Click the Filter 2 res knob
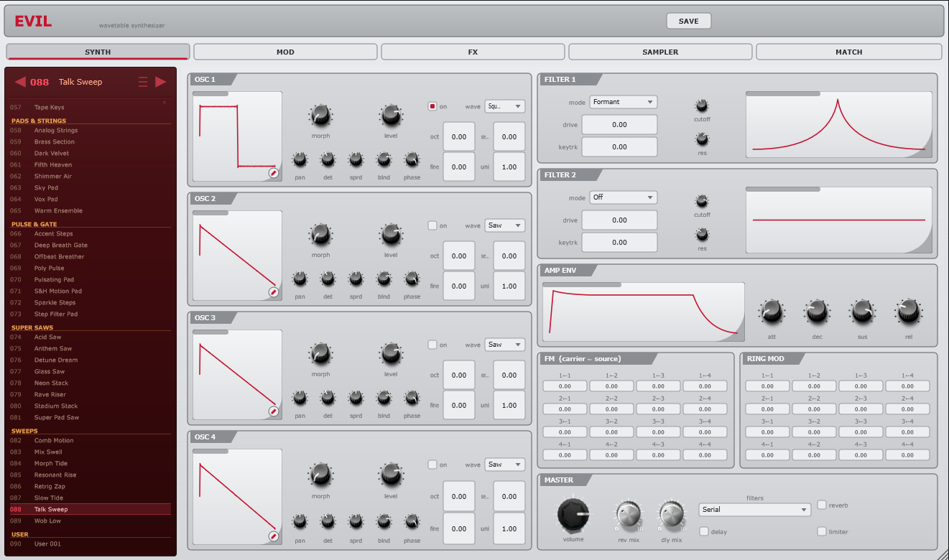The width and height of the screenshot is (949, 560). pyautogui.click(x=702, y=234)
